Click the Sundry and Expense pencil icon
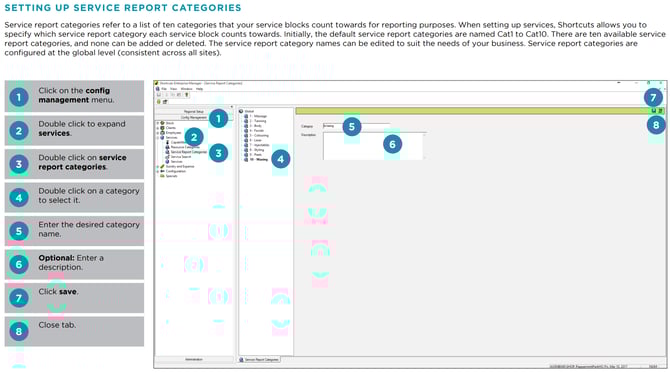The width and height of the screenshot is (670, 373). (x=162, y=167)
